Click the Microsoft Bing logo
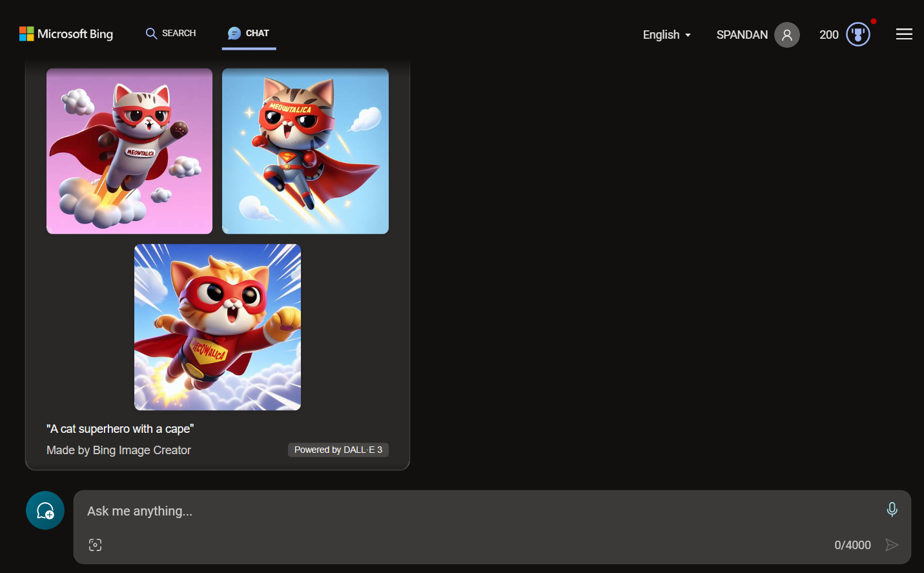The height and width of the screenshot is (573, 924). click(66, 34)
